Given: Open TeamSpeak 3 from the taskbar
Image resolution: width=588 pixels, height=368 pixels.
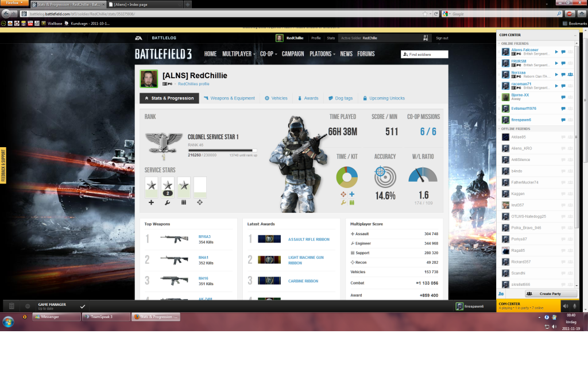Looking at the screenshot, I should coord(106,317).
